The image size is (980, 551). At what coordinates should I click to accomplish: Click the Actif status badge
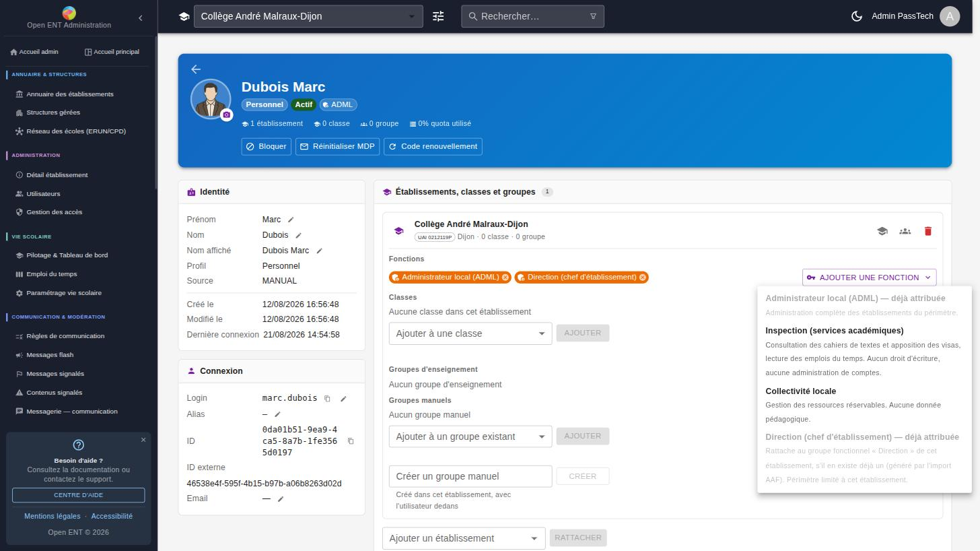[x=304, y=104]
